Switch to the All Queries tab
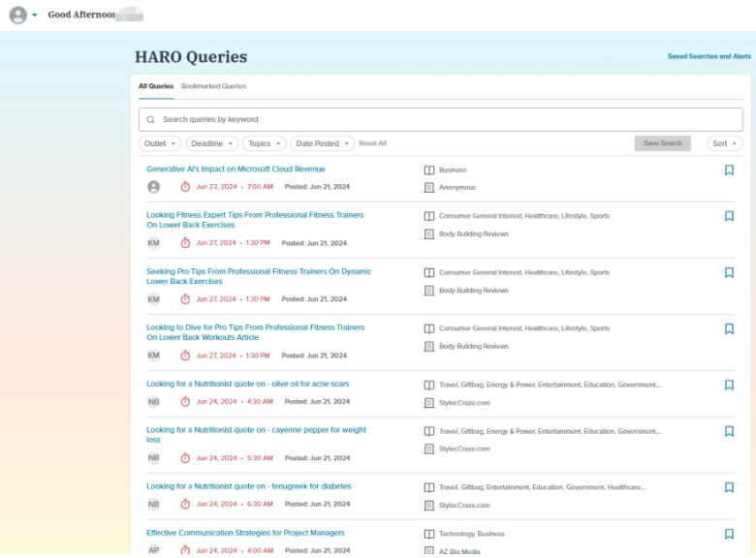The width and height of the screenshot is (756, 558). (x=156, y=86)
